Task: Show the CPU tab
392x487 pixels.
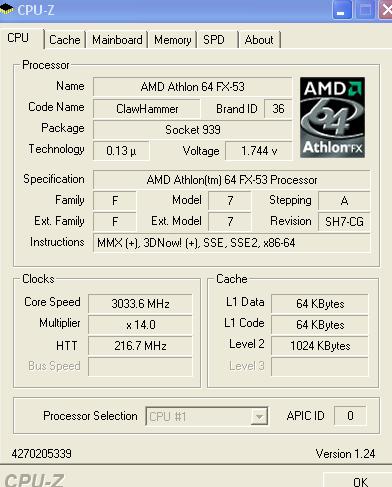Action: 18,38
